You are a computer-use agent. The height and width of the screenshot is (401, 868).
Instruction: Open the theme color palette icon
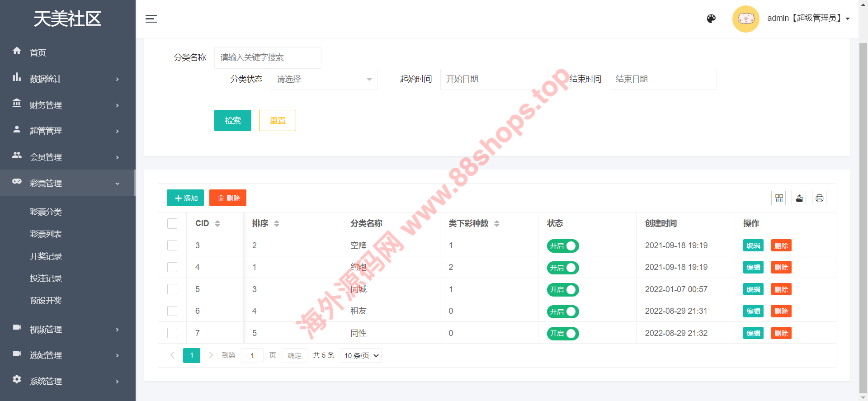[x=711, y=19]
